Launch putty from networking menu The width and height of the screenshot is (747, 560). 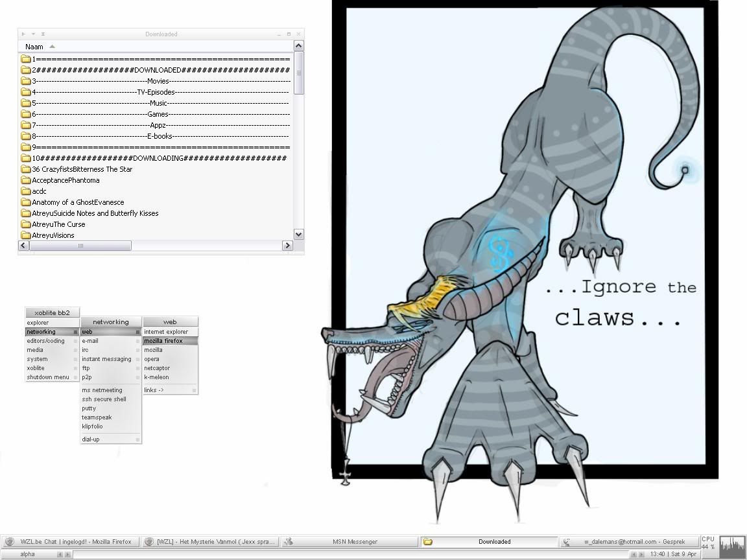[x=110, y=408]
